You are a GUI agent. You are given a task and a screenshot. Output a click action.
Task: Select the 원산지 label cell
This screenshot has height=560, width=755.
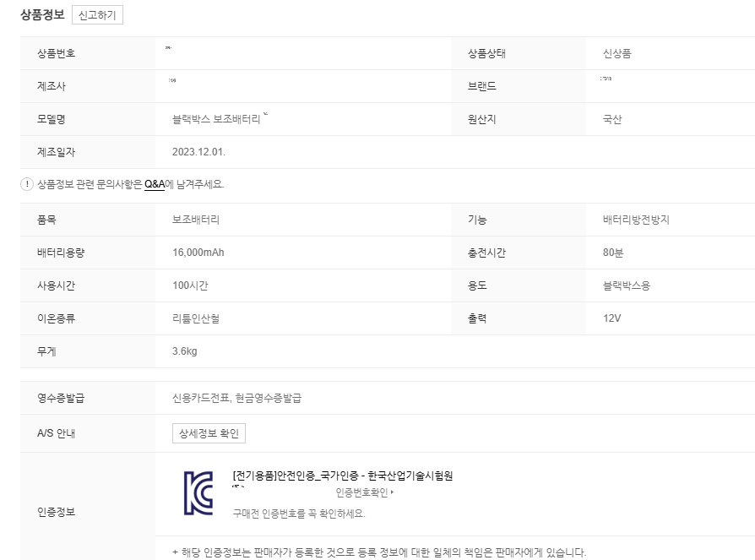click(519, 119)
